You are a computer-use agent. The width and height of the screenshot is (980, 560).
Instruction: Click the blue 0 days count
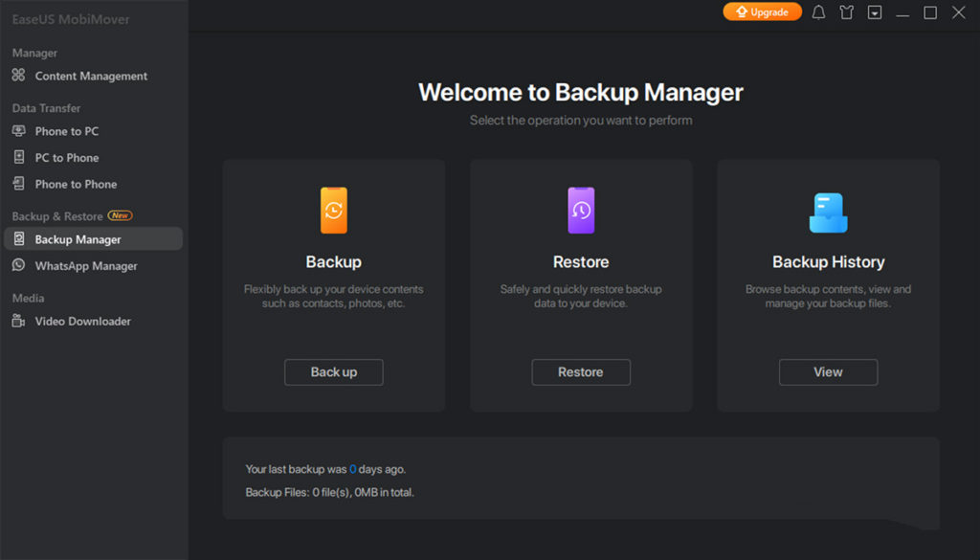352,469
